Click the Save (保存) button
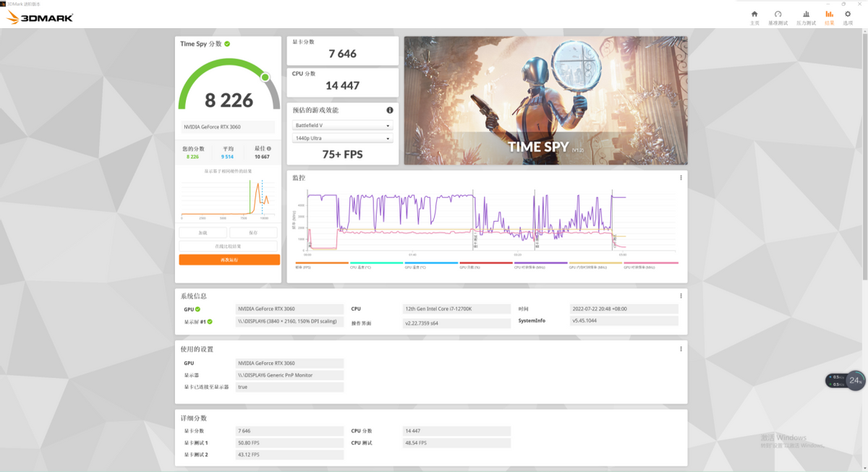The width and height of the screenshot is (868, 472). pos(253,233)
